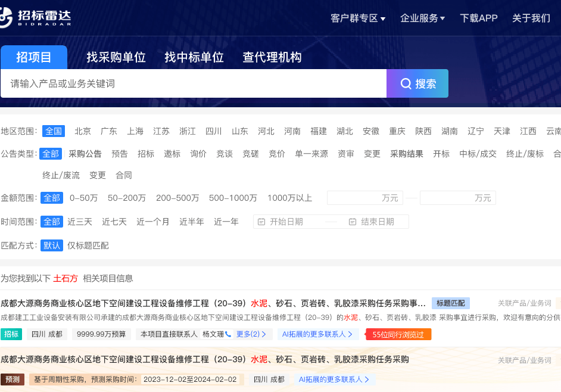Screen dimensions: 561x392
Task: Filter region by 北京
Action: [x=83, y=132]
